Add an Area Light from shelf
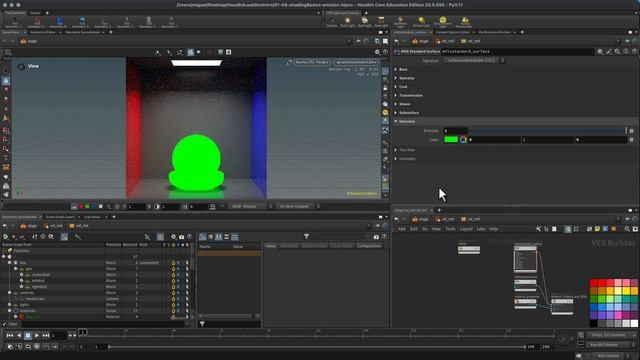This screenshot has height=360, width=640. (x=381, y=22)
